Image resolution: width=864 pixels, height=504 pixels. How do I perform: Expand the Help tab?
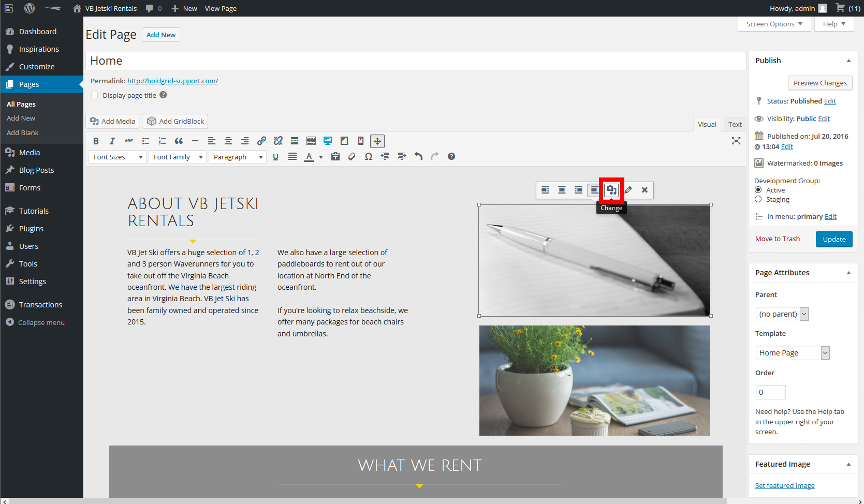(834, 24)
